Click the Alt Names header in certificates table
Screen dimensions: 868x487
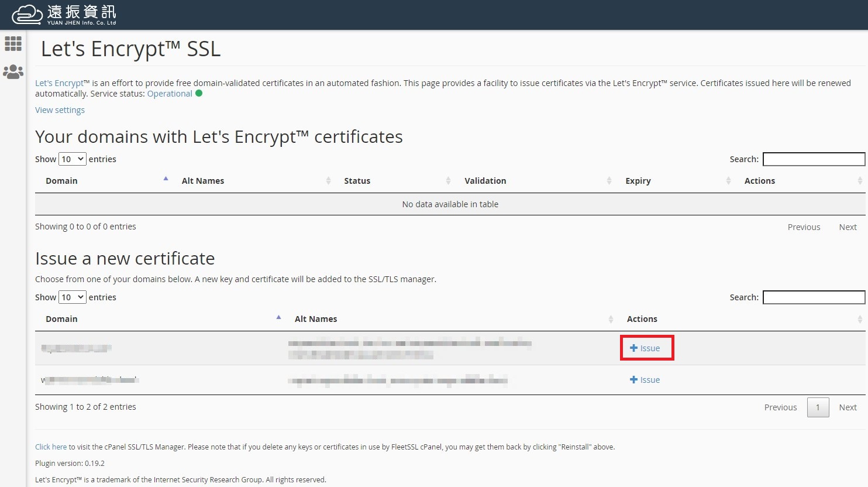[203, 181]
